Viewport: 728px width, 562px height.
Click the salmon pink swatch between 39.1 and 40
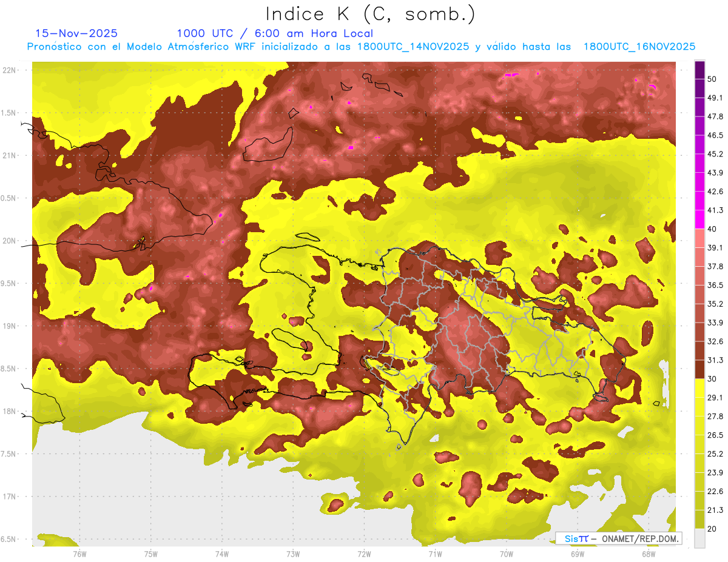click(699, 238)
